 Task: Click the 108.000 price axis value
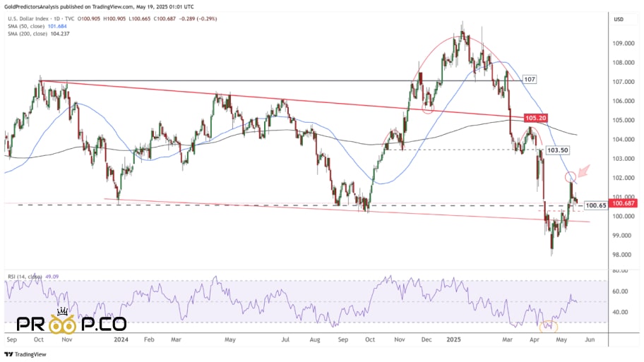(x=624, y=63)
